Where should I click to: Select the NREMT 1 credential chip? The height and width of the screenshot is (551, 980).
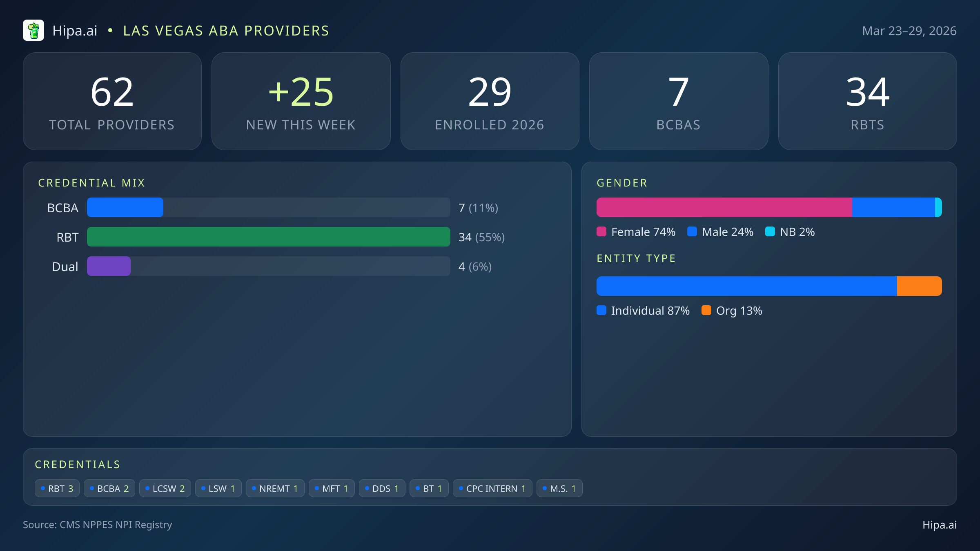click(275, 489)
